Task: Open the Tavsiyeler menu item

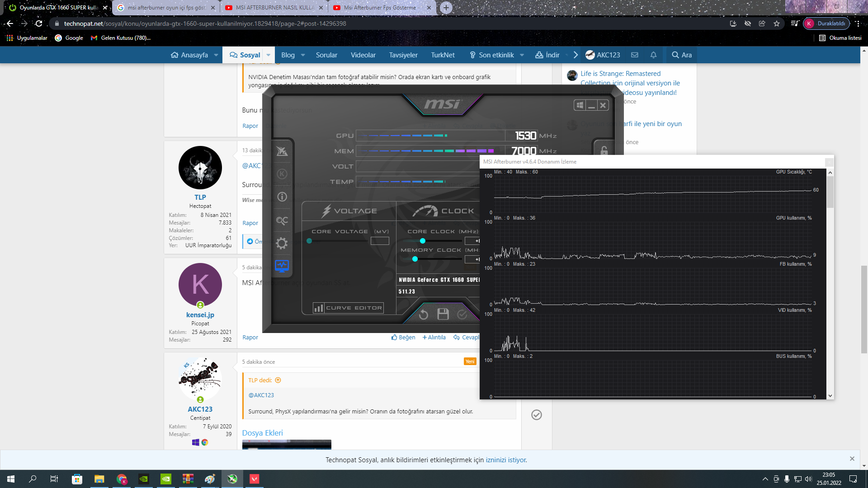Action: coord(403,55)
